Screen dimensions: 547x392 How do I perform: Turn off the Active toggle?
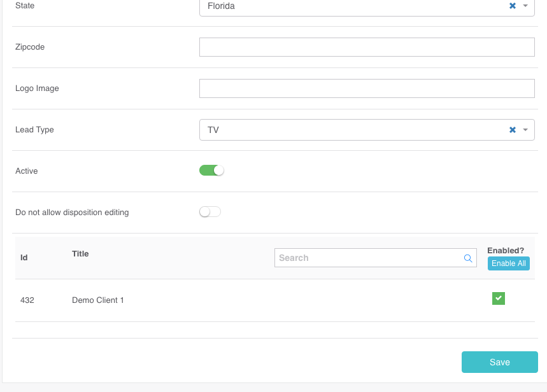211,171
